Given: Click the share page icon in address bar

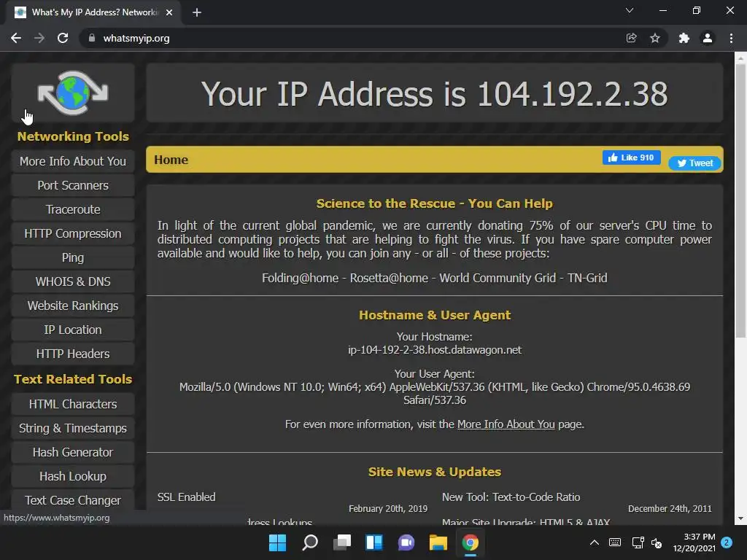Looking at the screenshot, I should pyautogui.click(x=631, y=38).
